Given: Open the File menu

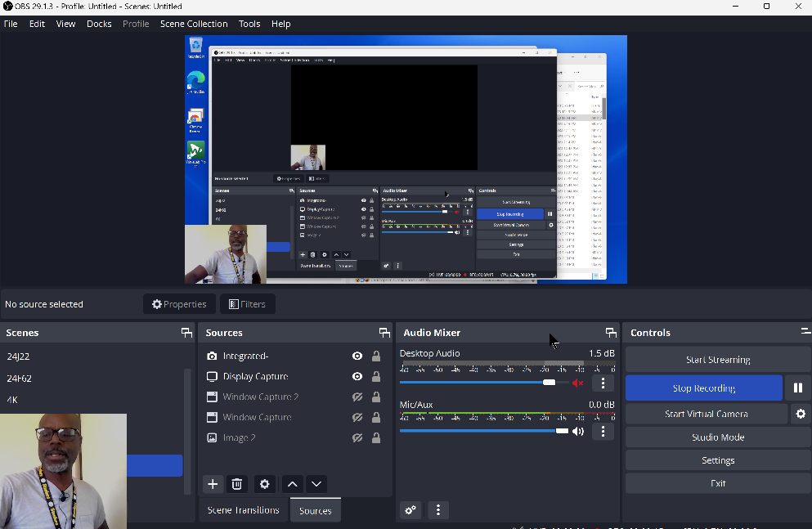Looking at the screenshot, I should click(x=11, y=24).
